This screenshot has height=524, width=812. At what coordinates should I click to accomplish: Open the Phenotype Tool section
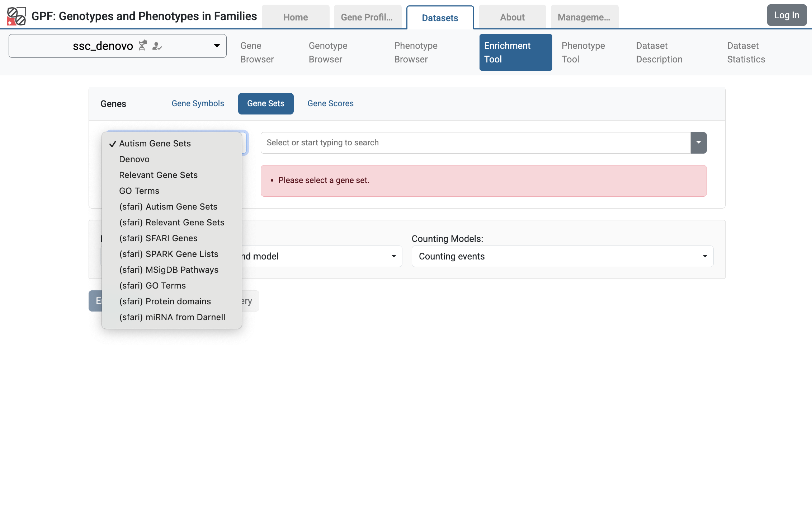(x=583, y=52)
